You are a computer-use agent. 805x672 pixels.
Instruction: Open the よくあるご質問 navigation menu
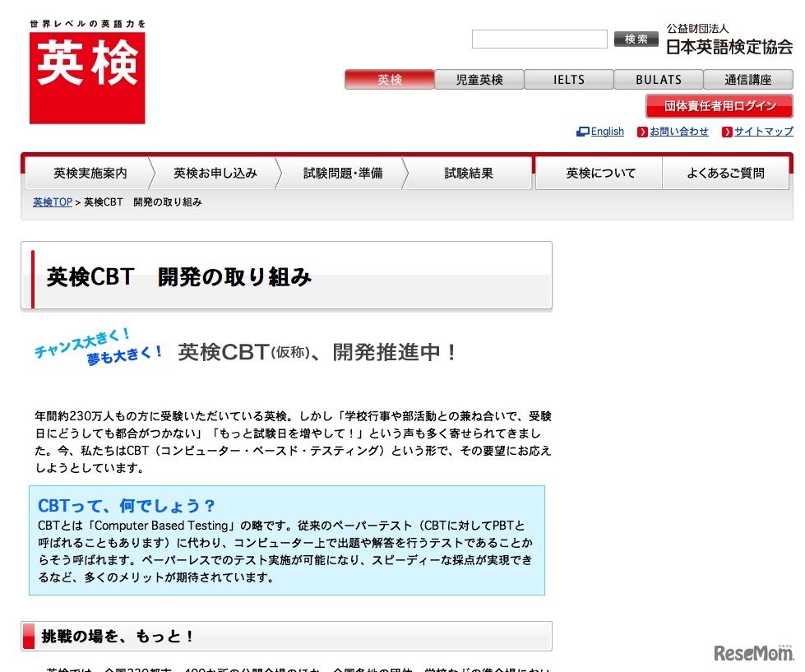[725, 173]
